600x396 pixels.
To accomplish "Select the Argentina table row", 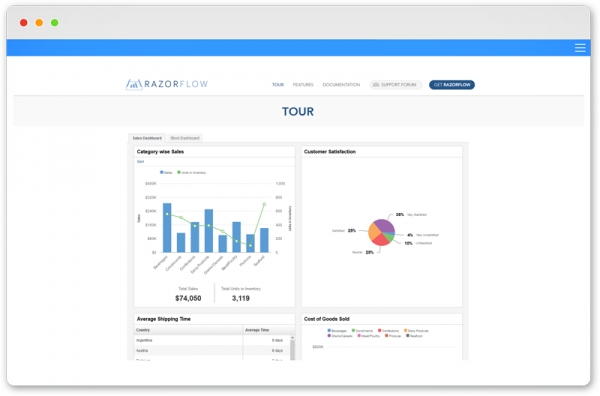I will click(x=212, y=340).
